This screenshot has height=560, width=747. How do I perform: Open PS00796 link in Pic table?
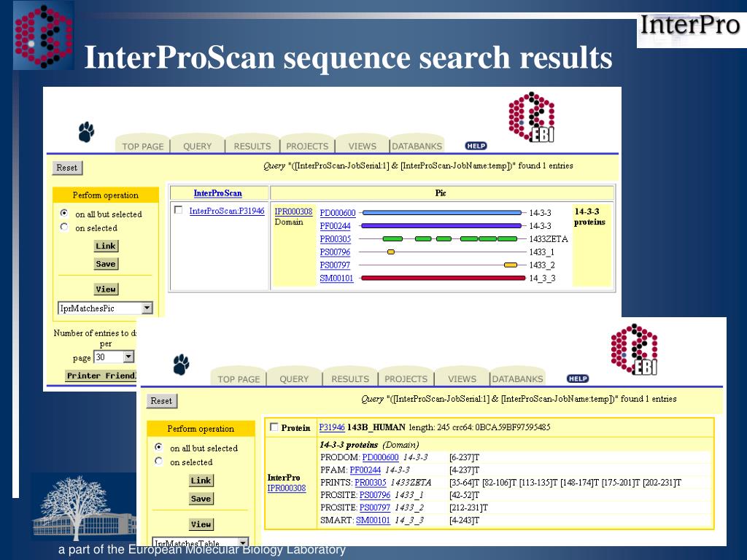coord(335,252)
